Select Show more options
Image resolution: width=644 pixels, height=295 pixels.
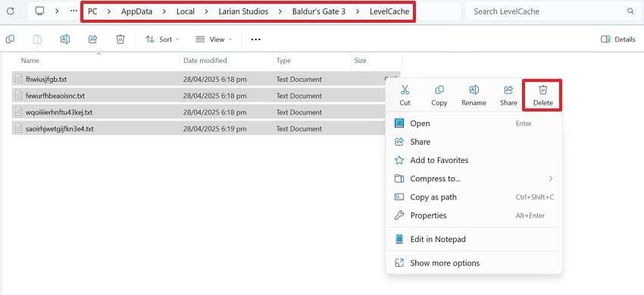coord(474,263)
